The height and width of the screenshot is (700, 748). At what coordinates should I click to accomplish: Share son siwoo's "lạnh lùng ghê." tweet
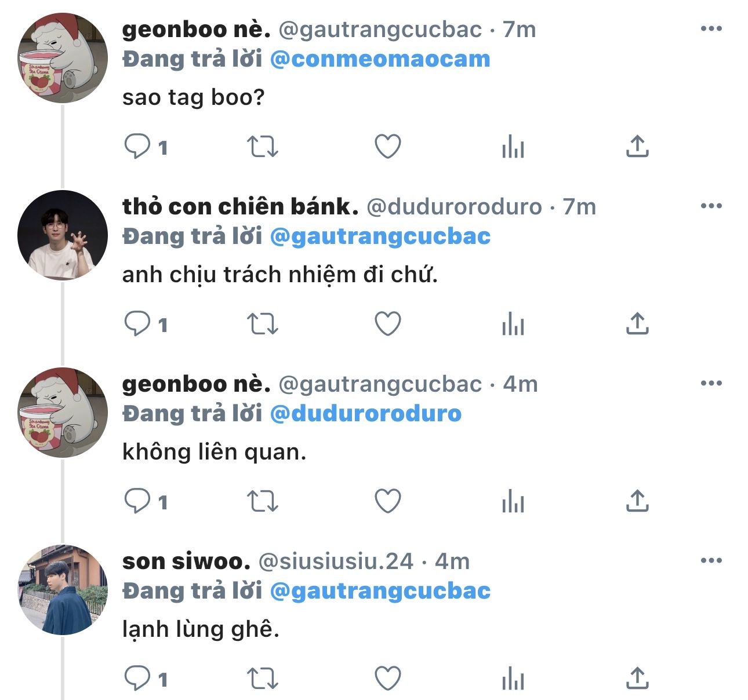coord(637,678)
